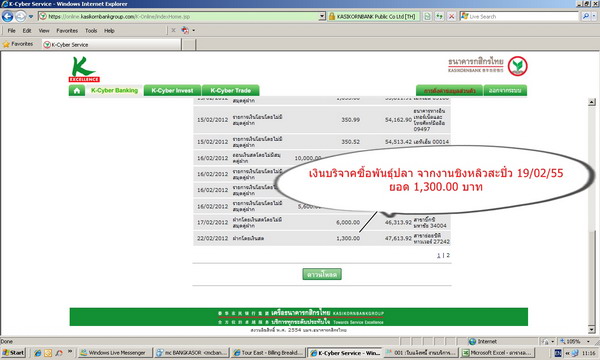Click the page scrollbar down arrow
The width and height of the screenshot is (600, 360).
pyautogui.click(x=592, y=329)
